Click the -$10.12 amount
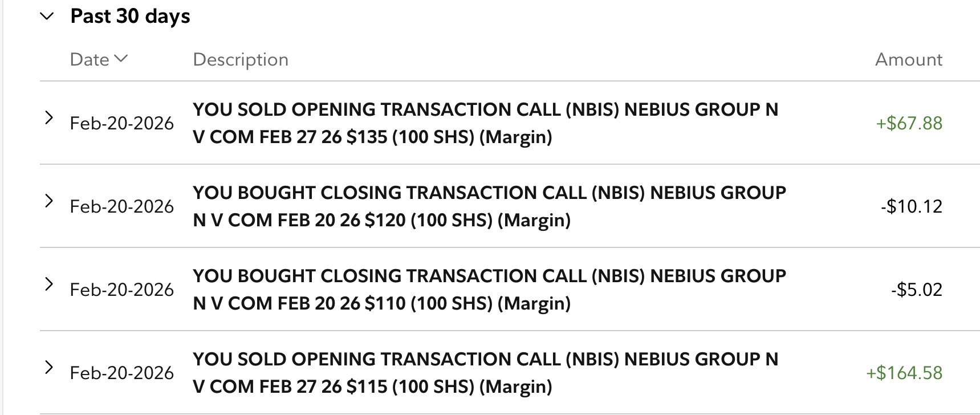Viewport: 980px width, 415px height. pos(911,206)
